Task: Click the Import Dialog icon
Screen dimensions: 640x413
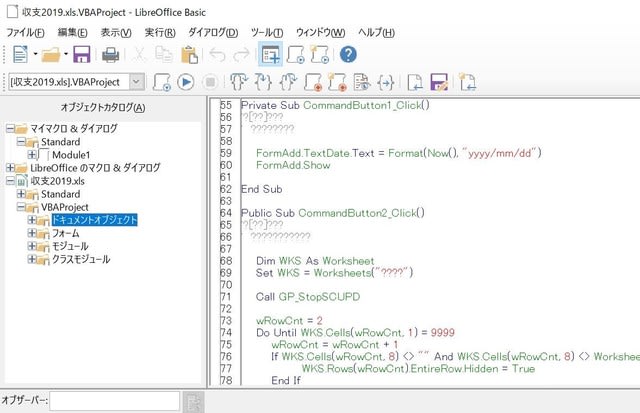Action: (468, 82)
